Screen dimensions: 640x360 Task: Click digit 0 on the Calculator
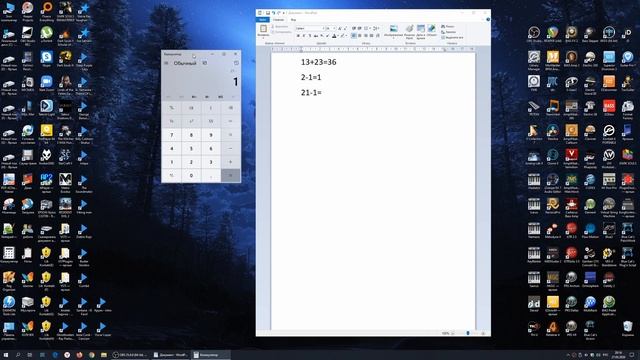[191, 176]
